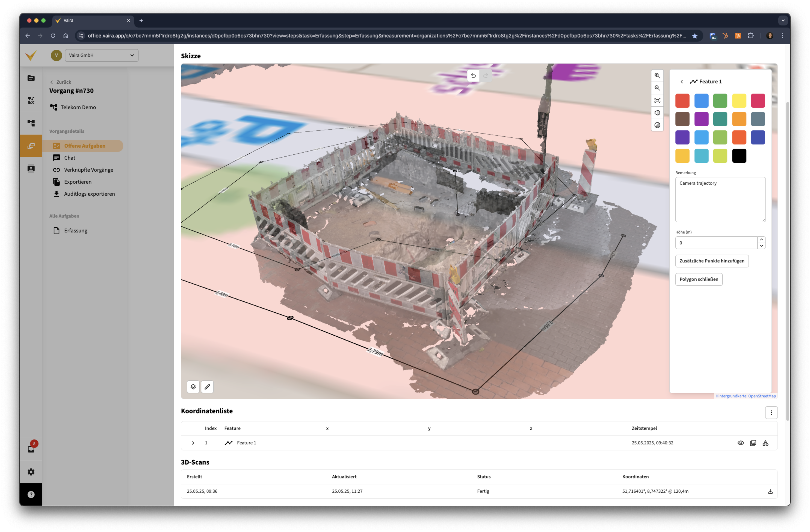Open the browser profile avatar
This screenshot has width=810, height=532.
pos(770,36)
